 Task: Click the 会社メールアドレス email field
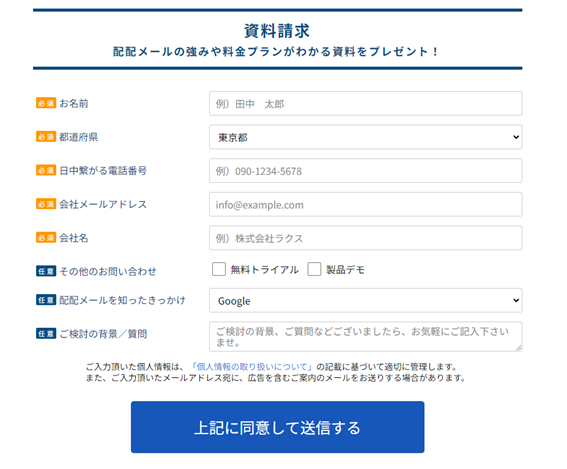[x=365, y=204]
